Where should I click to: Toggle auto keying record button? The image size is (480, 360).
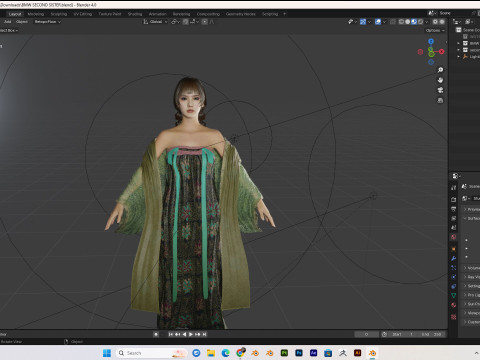[x=156, y=334]
